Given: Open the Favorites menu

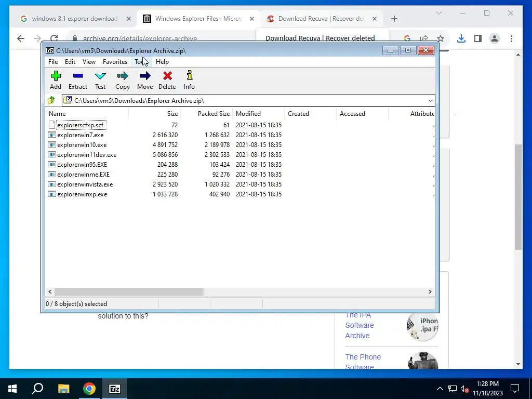Looking at the screenshot, I should click(x=115, y=61).
